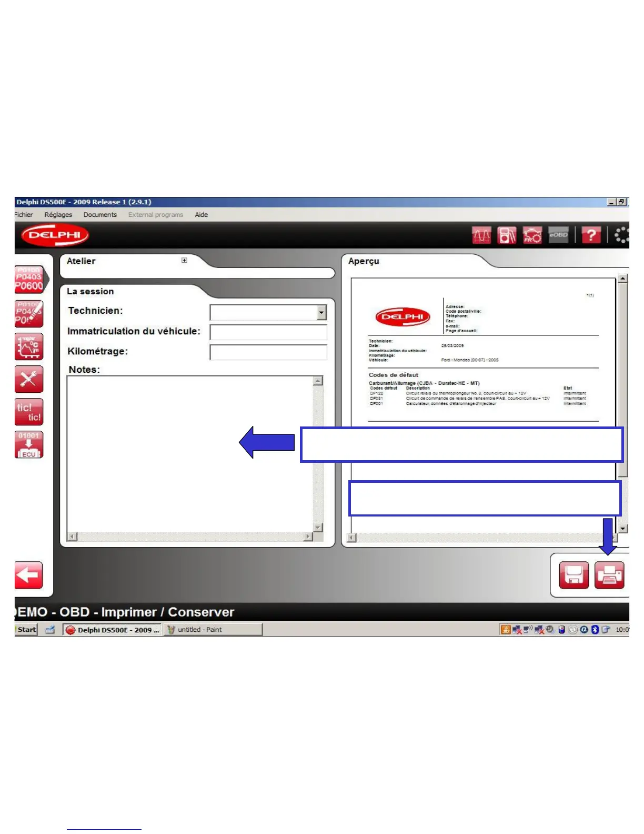
Task: Click the 'Codes de défaut' heading in preview
Action: pos(394,375)
